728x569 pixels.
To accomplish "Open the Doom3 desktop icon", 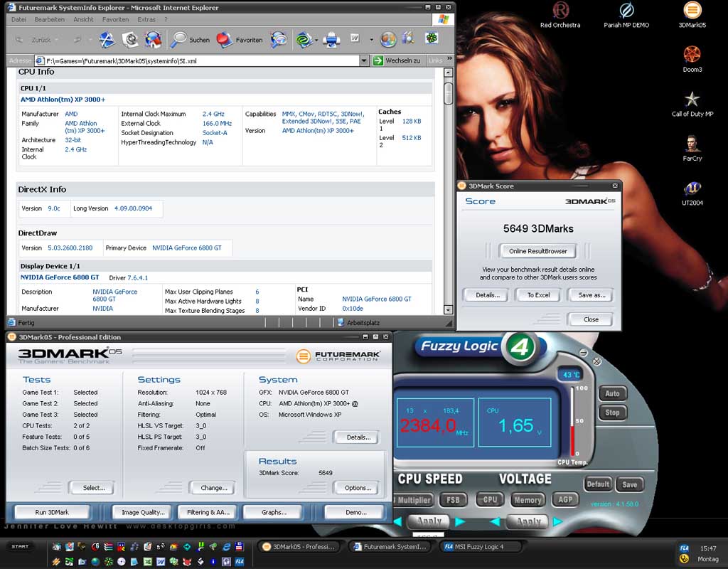I will point(692,59).
